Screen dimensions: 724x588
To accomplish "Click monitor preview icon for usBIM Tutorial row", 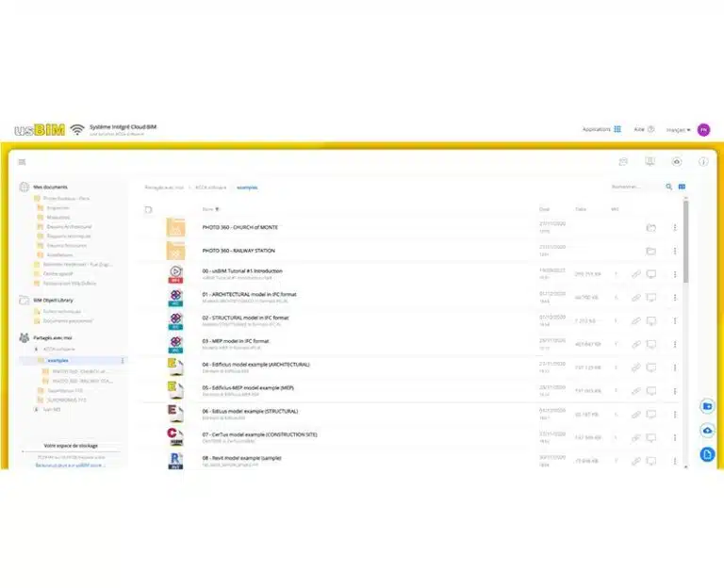I will 650,274.
